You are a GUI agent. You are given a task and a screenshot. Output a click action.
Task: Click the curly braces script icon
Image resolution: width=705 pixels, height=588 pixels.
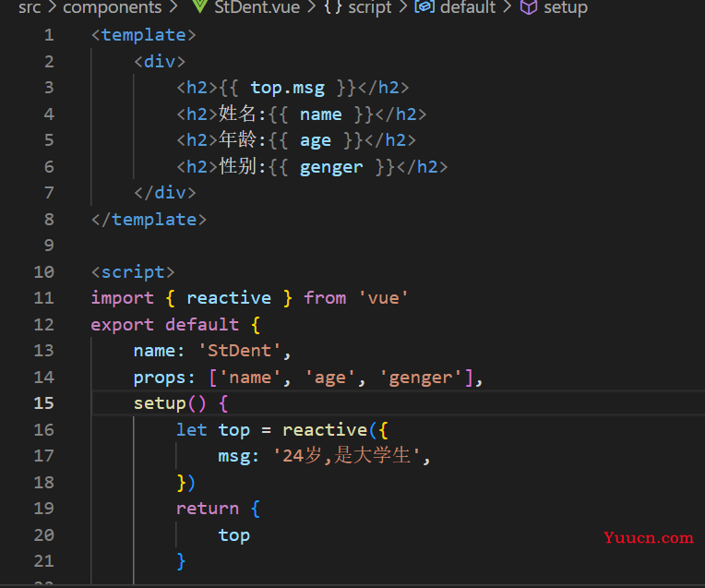click(333, 7)
